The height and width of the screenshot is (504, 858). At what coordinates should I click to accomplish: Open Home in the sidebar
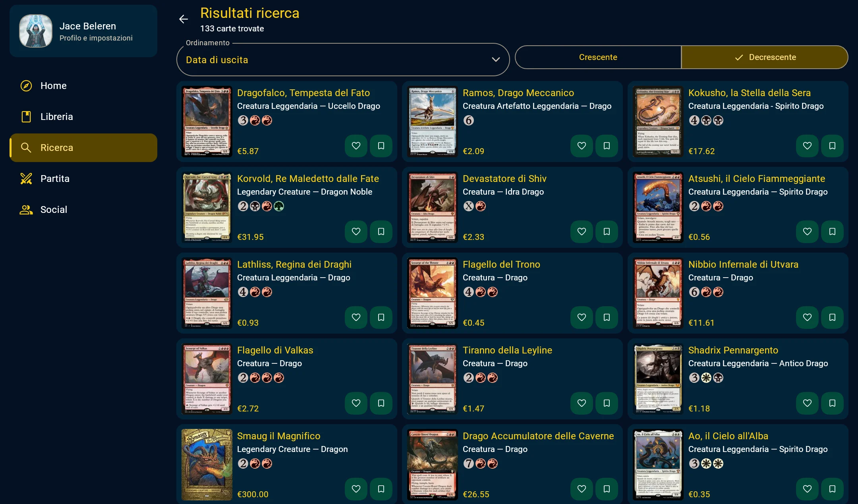[x=83, y=86]
